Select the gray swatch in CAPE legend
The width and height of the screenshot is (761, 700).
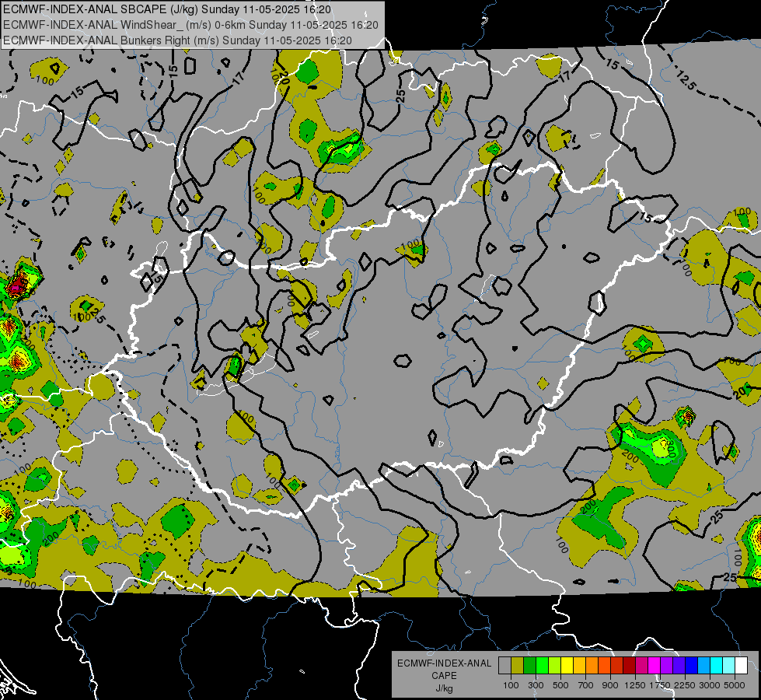click(504, 666)
